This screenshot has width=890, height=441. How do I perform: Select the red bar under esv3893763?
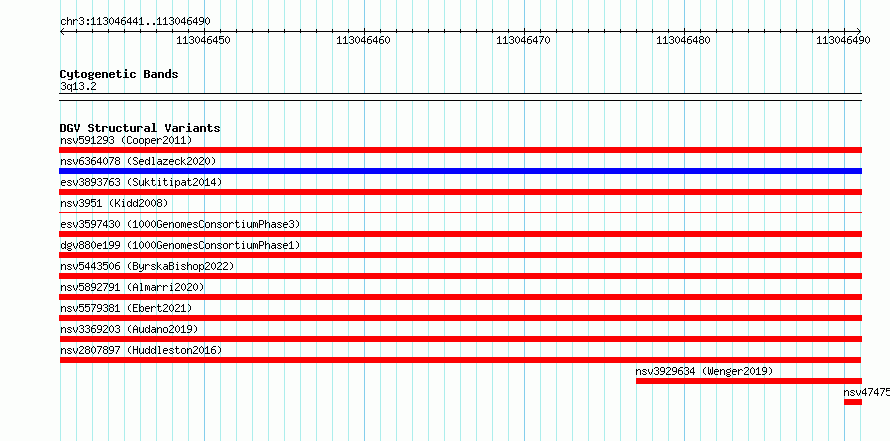point(460,192)
